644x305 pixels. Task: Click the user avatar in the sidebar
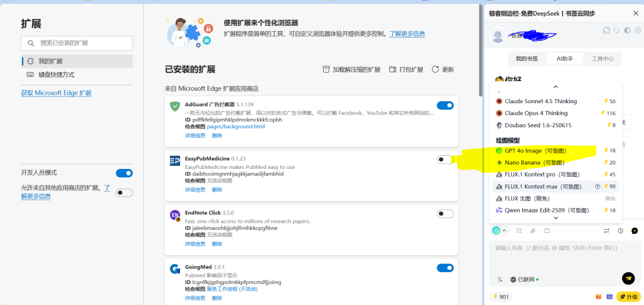[x=498, y=35]
